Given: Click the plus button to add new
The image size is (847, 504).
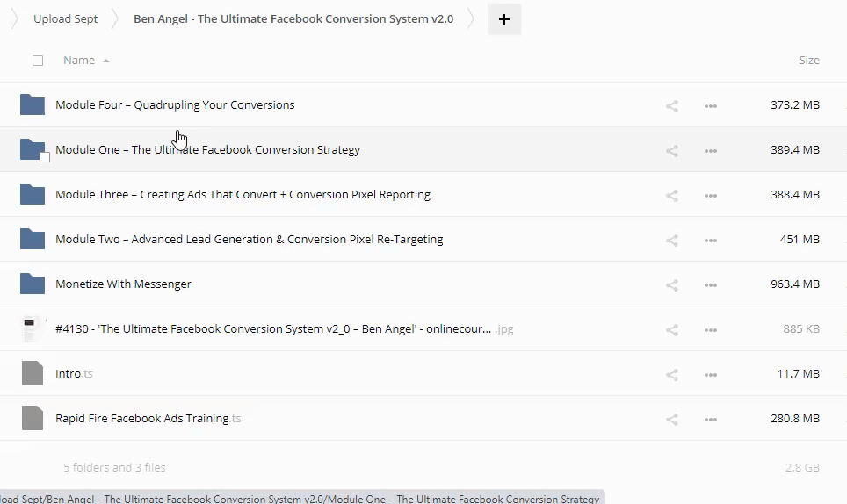Looking at the screenshot, I should (504, 19).
